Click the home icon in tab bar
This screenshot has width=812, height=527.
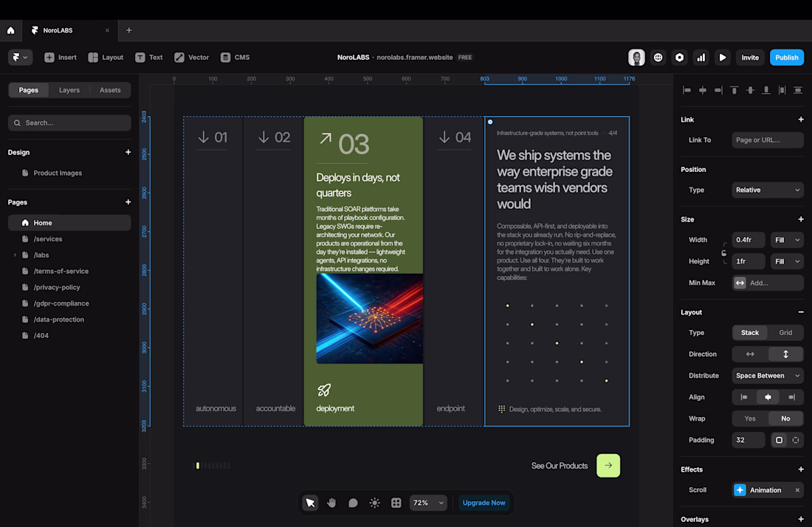point(10,30)
